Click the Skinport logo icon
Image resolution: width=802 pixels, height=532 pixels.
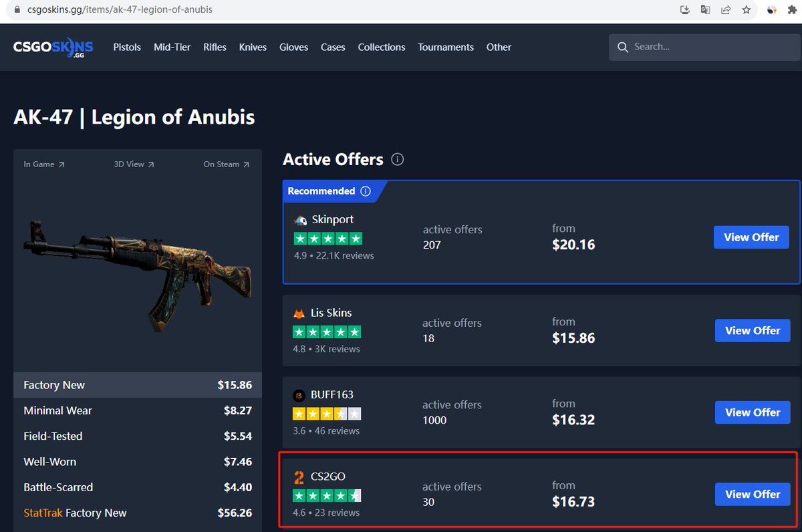coord(301,220)
